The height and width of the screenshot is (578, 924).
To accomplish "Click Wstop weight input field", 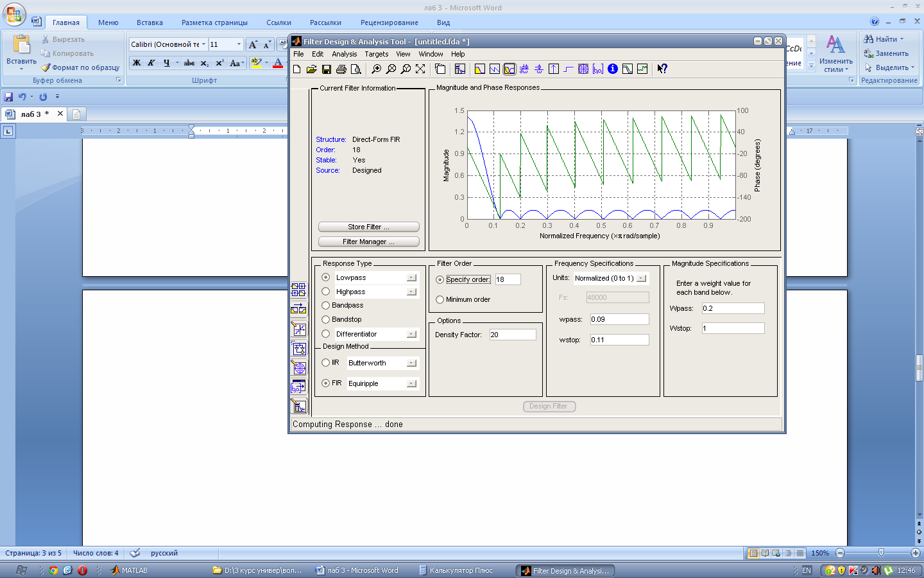I will point(733,328).
